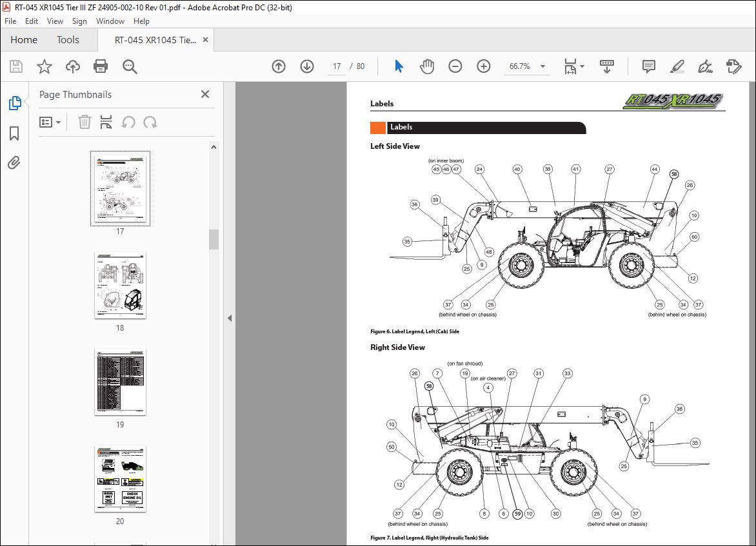The image size is (756, 546).
Task: Click the '(on air cleaner)' annotation text
Action: point(488,378)
